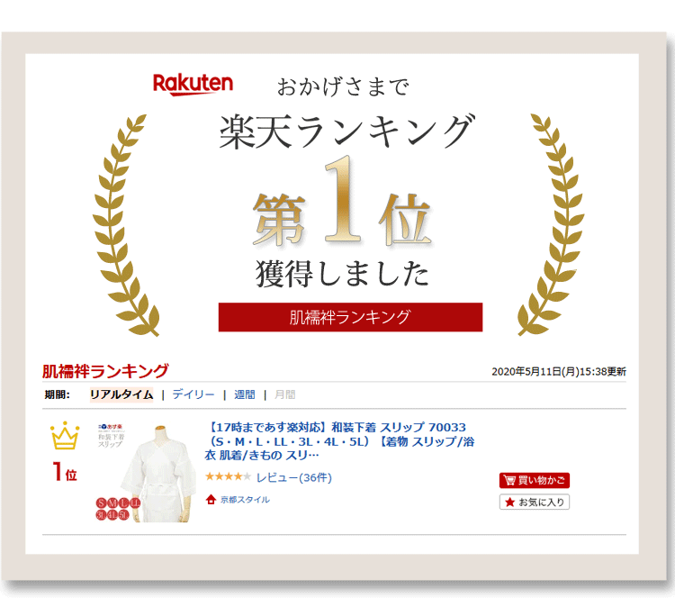Select the リアルタイム period tab

(x=121, y=394)
